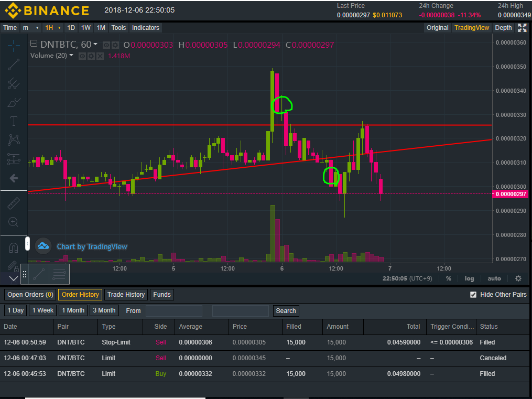
Task: Activate the ruler measure tool
Action: (x=14, y=203)
